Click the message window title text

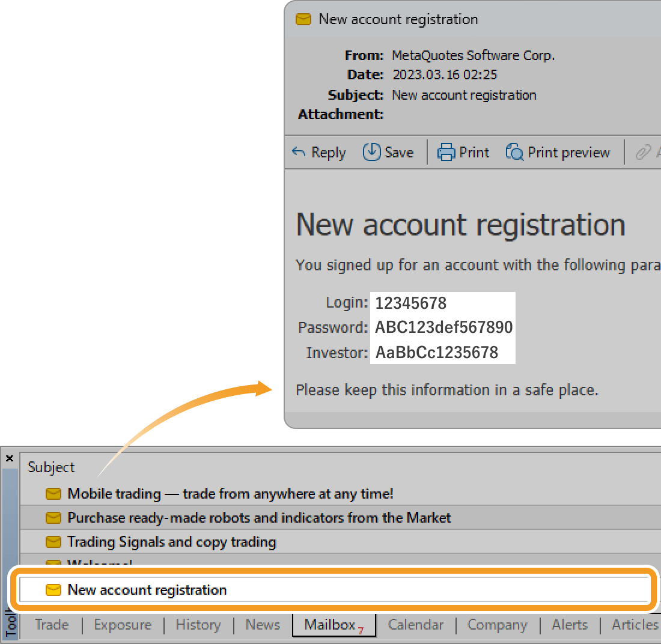point(398,19)
